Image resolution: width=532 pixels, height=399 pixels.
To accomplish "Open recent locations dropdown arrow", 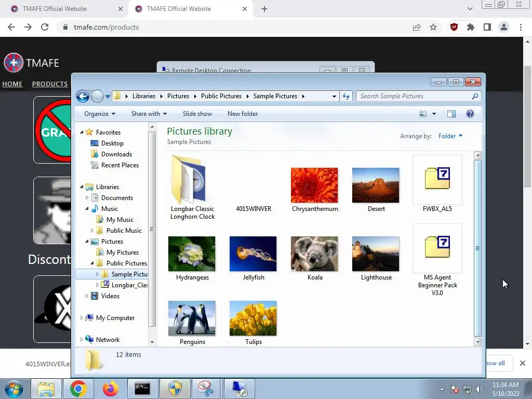I will (108, 97).
